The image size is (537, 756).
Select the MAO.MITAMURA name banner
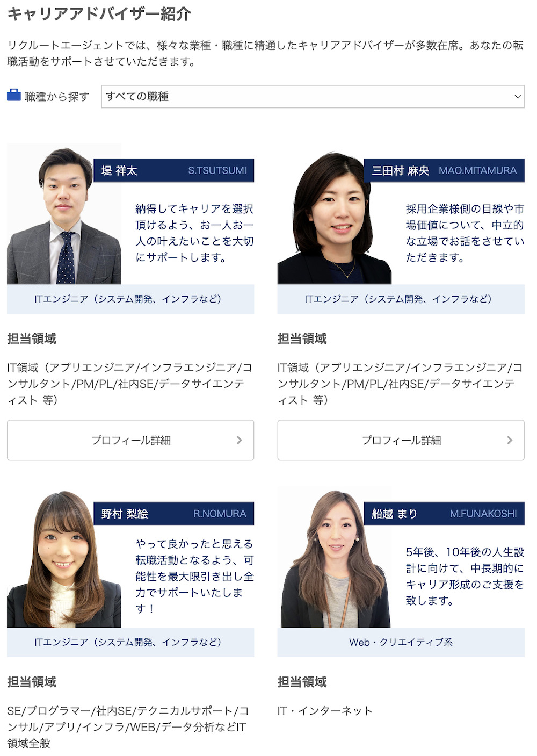click(x=444, y=170)
